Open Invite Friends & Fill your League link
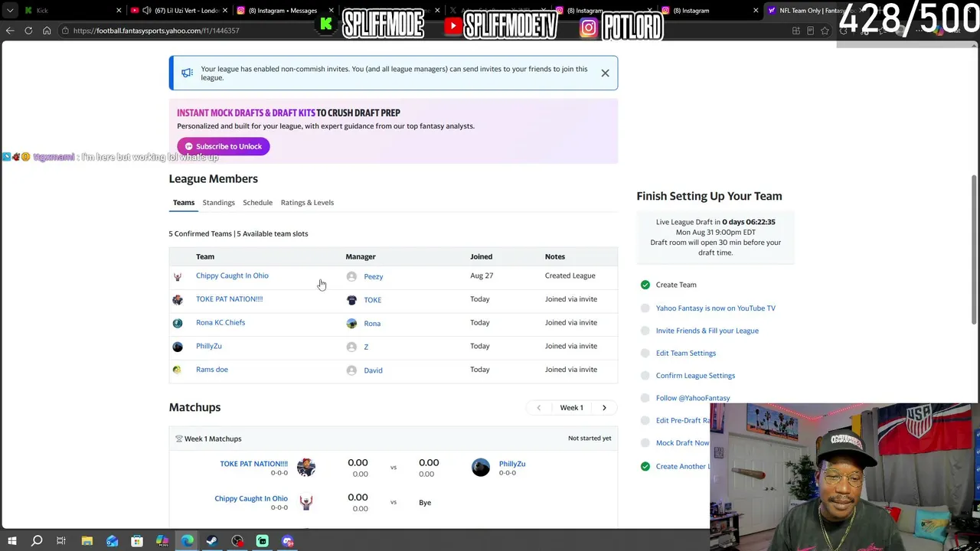980x551 pixels. point(707,331)
